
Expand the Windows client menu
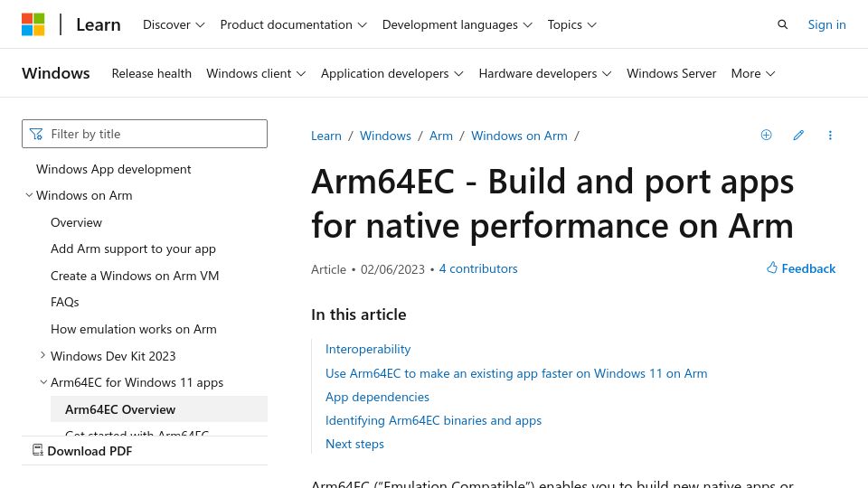coord(256,73)
